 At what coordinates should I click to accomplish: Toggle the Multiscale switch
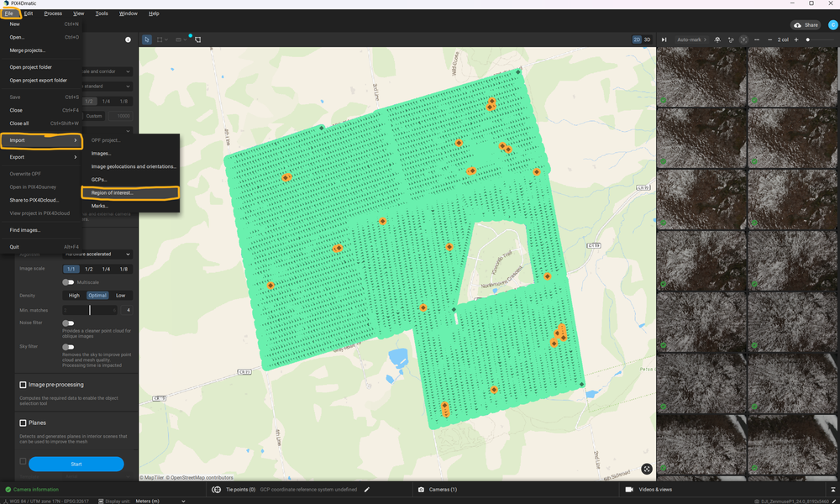68,282
